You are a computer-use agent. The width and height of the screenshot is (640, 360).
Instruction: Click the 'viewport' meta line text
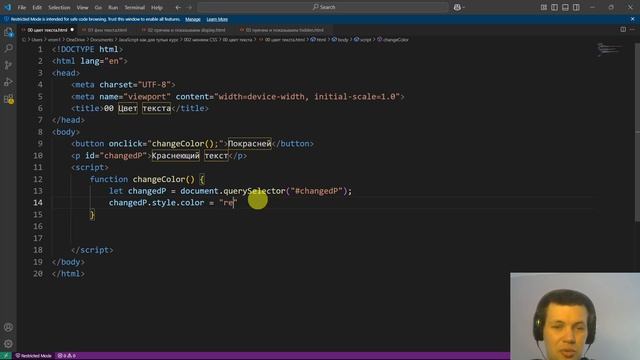[238, 97]
